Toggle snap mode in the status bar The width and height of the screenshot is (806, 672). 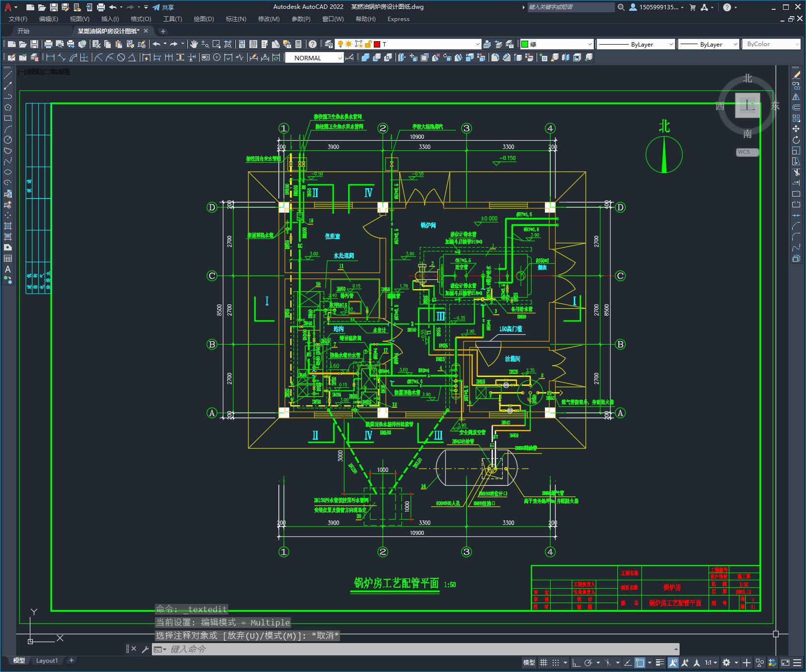pos(555,663)
